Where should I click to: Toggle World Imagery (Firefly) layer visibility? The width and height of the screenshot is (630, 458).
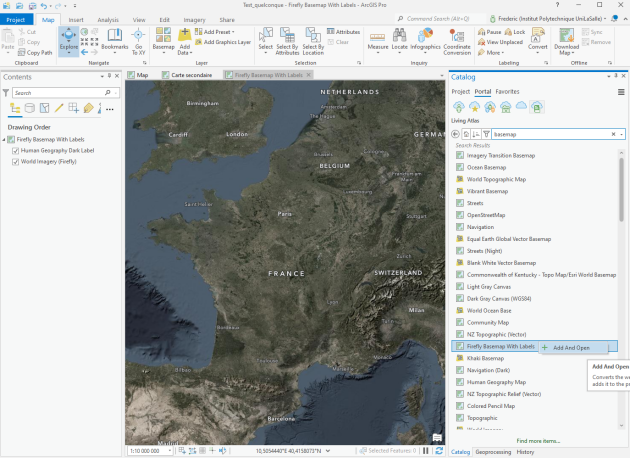coord(16,162)
